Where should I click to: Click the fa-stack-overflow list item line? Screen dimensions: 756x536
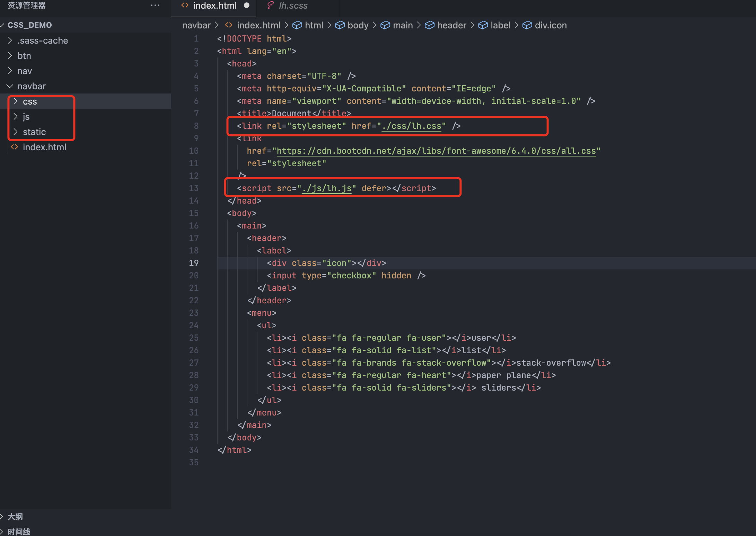(x=439, y=363)
